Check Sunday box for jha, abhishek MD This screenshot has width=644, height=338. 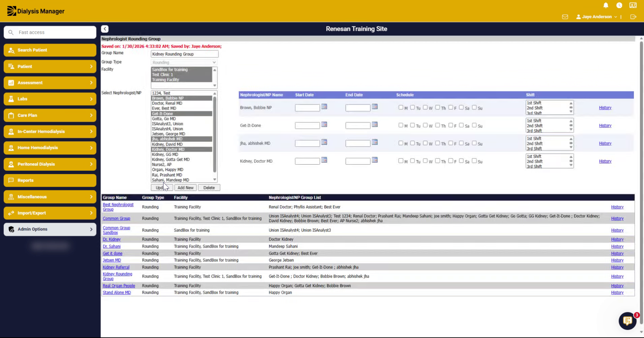474,143
